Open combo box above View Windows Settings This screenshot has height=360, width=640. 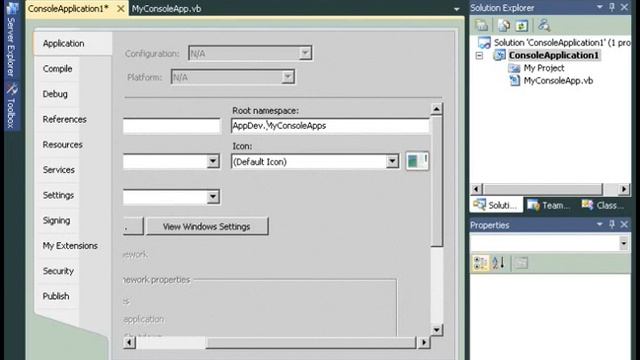click(x=213, y=197)
